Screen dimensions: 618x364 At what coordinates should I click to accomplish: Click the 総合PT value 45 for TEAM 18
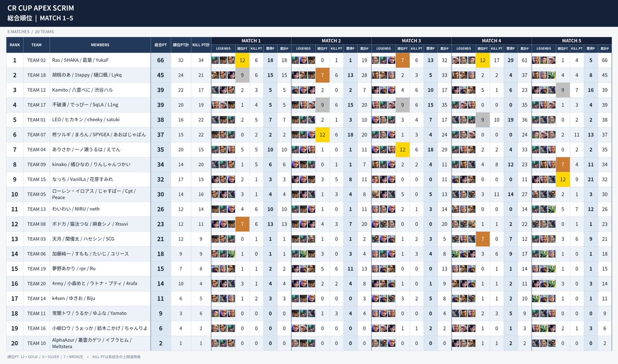pos(161,75)
